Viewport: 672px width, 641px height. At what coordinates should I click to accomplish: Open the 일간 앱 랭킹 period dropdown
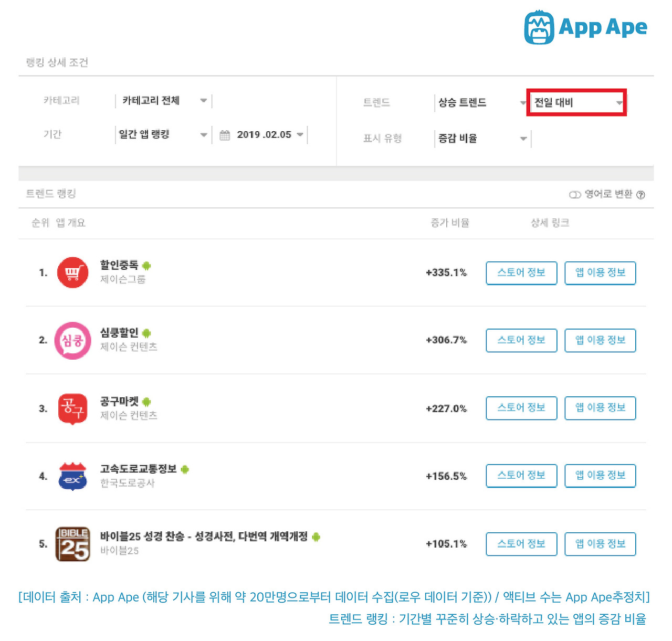pos(162,135)
